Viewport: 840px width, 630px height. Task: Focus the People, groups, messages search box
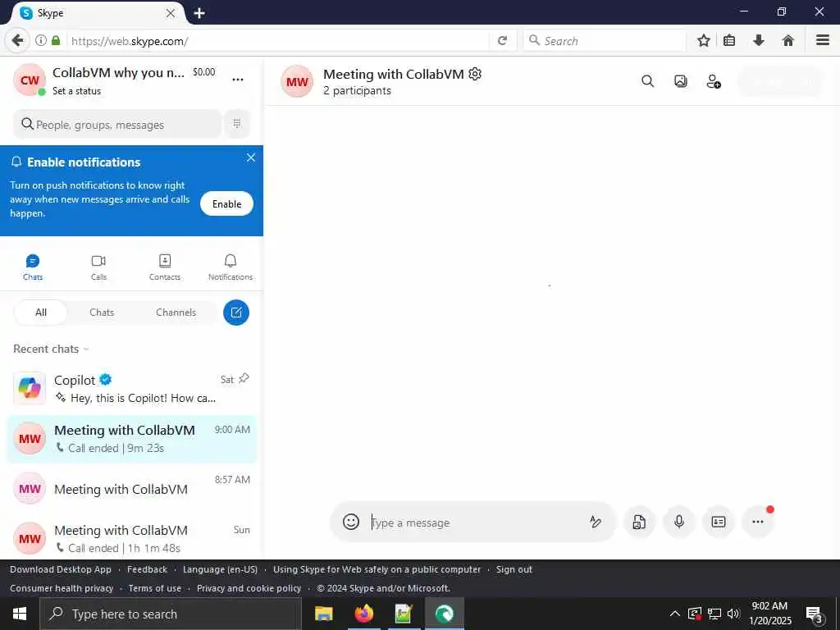point(117,125)
